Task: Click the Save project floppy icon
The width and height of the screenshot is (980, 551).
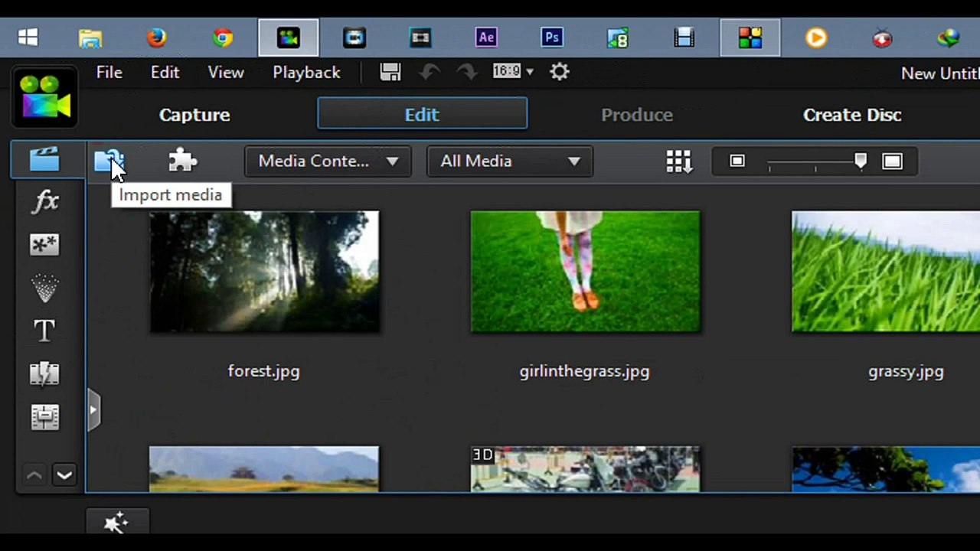Action: click(390, 72)
